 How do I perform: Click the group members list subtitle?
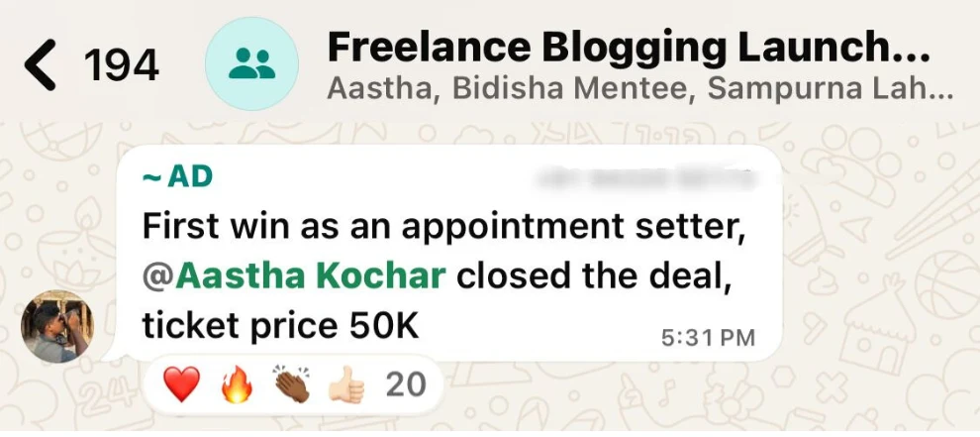click(x=639, y=89)
